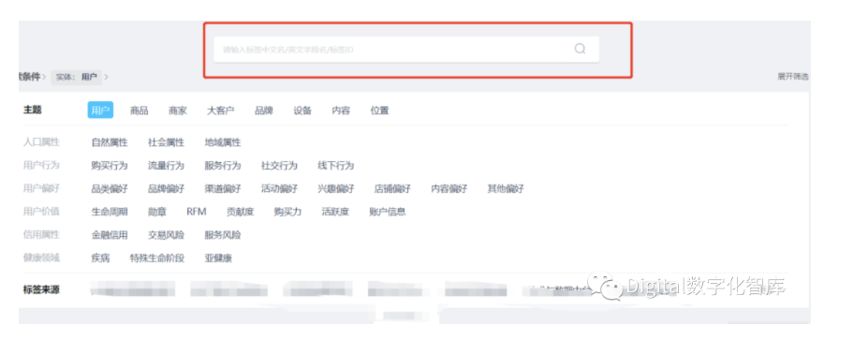Select the 品牌 theme tab
The image size is (868, 355).
click(263, 111)
